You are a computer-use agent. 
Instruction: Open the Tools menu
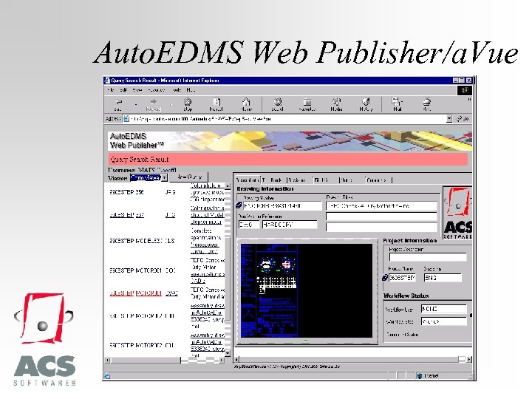(177, 90)
